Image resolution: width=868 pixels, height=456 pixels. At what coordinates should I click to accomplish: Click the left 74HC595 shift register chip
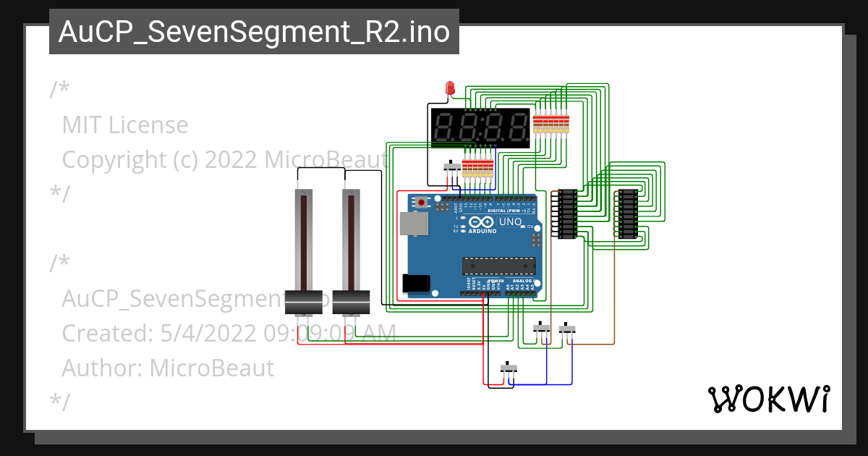568,214
